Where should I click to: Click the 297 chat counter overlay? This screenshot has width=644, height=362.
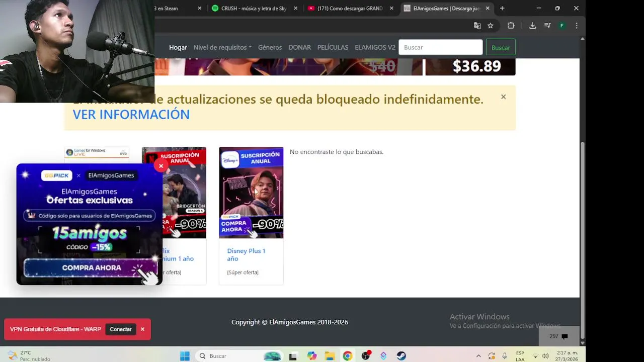click(x=558, y=336)
